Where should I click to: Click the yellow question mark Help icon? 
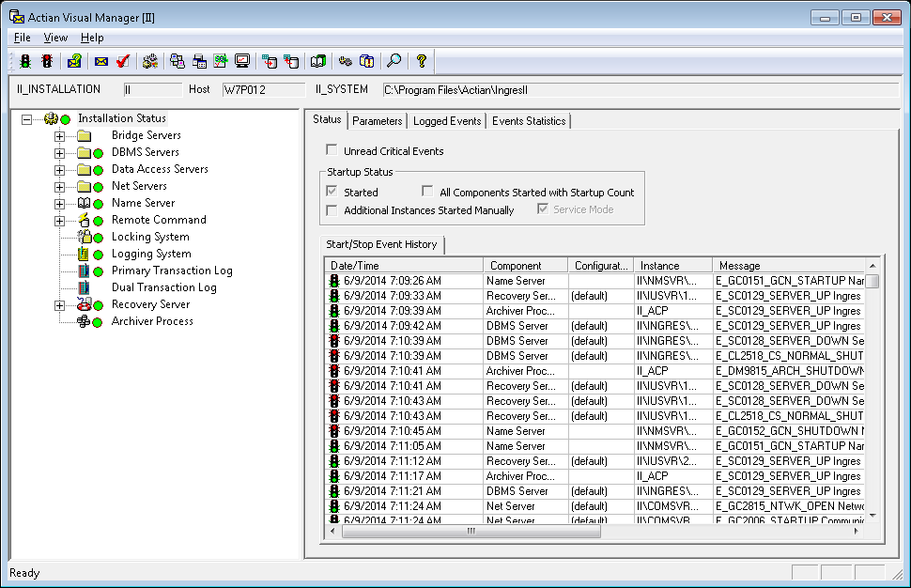[x=422, y=61]
